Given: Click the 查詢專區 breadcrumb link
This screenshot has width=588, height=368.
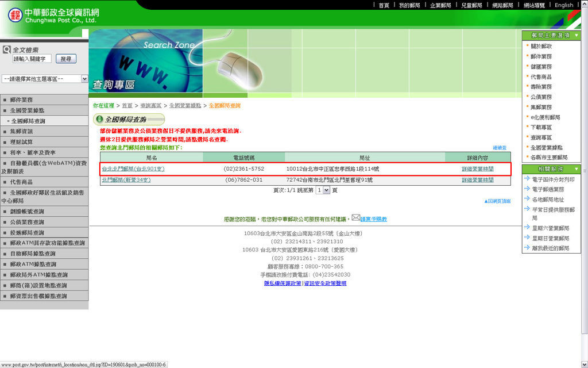Looking at the screenshot, I should 151,106.
